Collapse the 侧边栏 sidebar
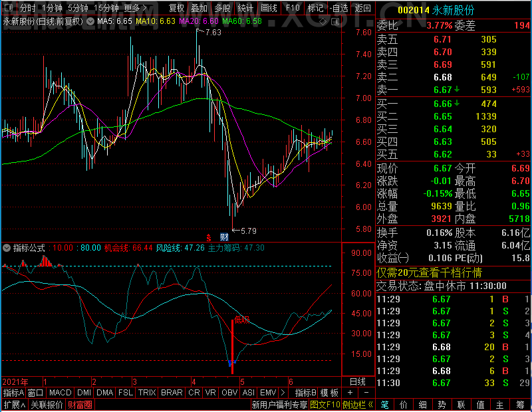 coord(358,405)
